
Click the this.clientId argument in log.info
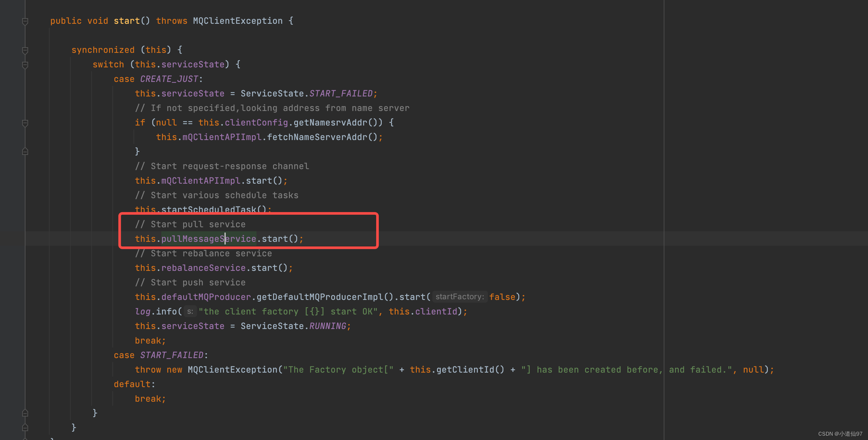click(x=423, y=312)
